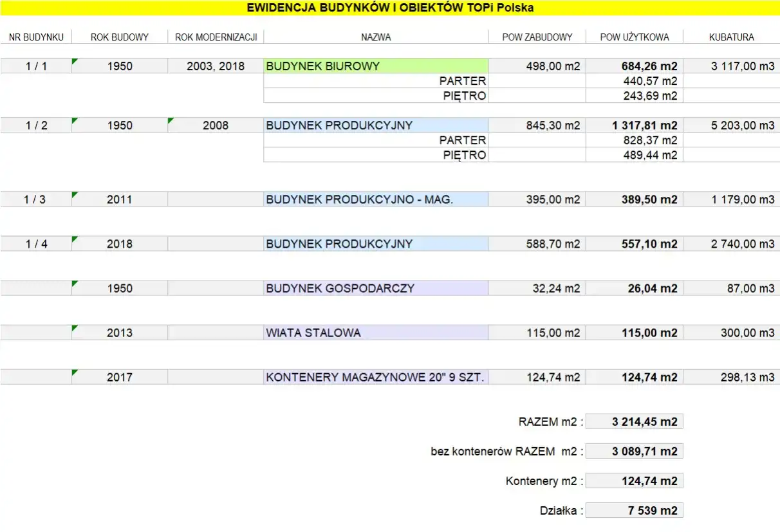The width and height of the screenshot is (780, 532).
Task: Select the "2011" build year cell
Action: point(120,199)
